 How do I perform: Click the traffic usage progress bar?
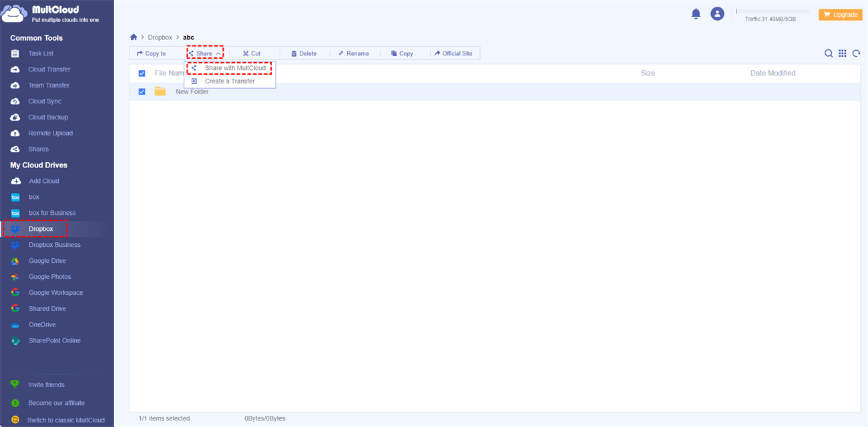click(772, 11)
